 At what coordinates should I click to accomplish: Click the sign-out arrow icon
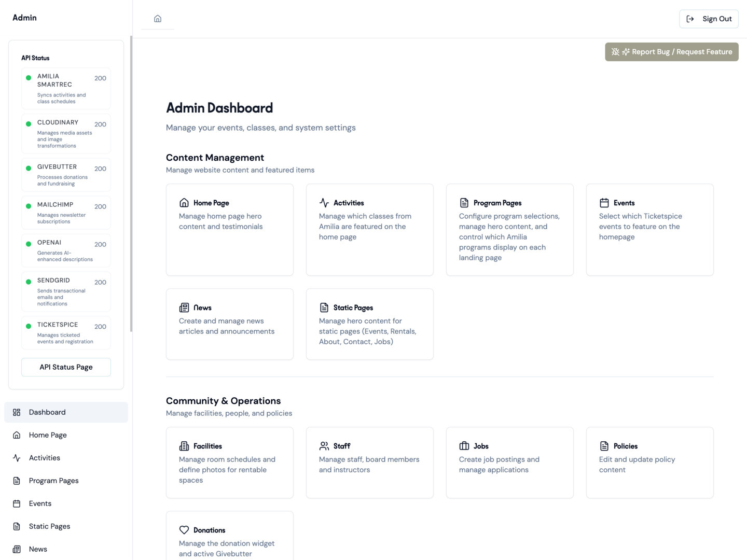690,19
